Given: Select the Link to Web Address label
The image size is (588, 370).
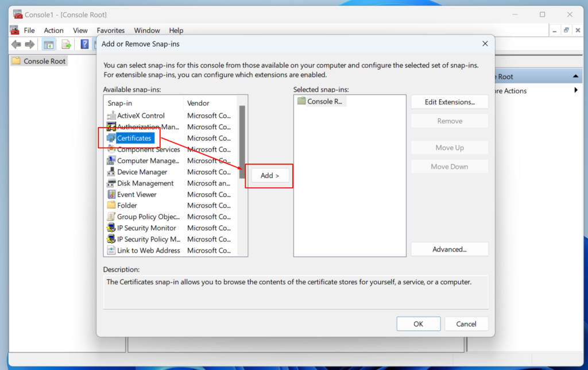Looking at the screenshot, I should [x=149, y=250].
